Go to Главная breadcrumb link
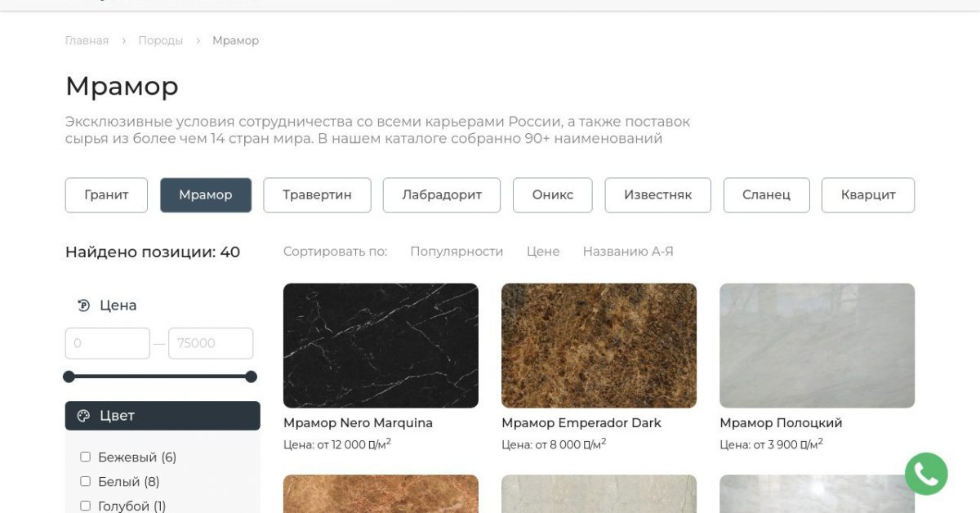 pyautogui.click(x=87, y=41)
